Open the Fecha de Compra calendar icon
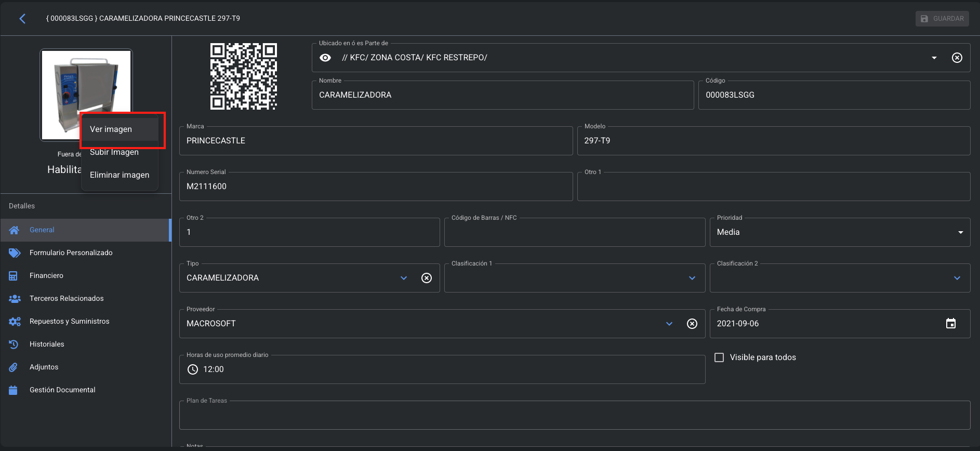The image size is (980, 451). [x=950, y=324]
